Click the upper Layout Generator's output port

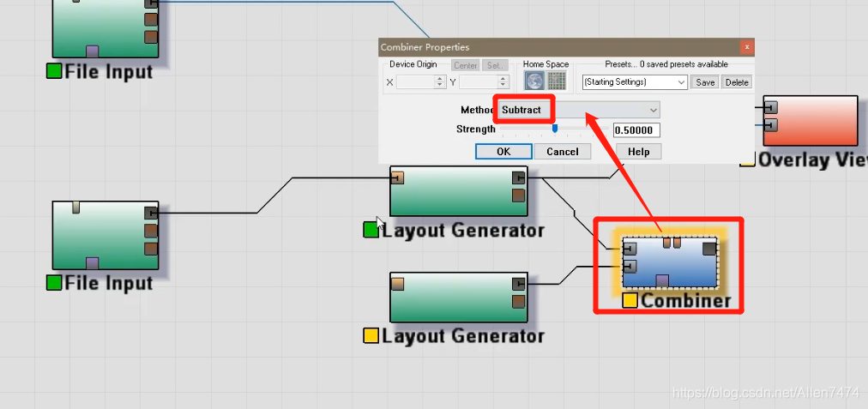coord(518,177)
